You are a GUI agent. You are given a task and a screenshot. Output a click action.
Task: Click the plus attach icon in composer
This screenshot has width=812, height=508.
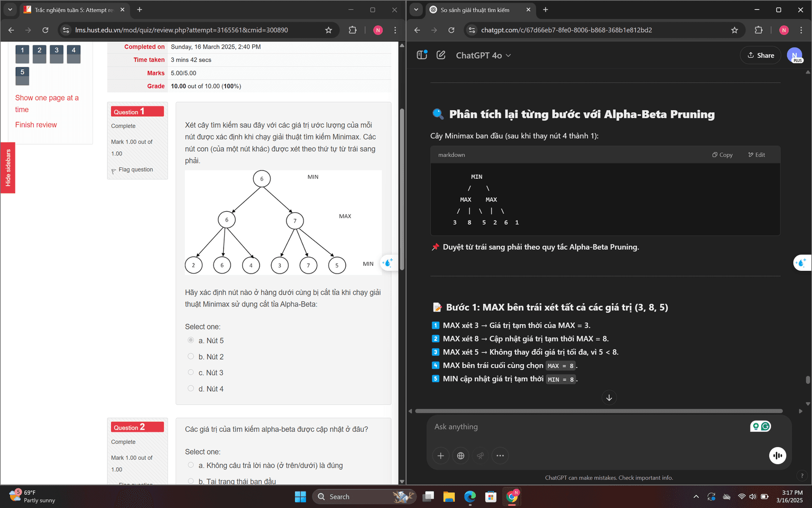click(440, 456)
